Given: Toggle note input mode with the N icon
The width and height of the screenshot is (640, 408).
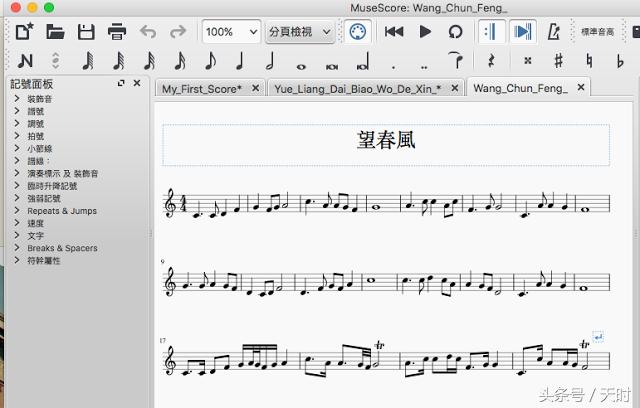Looking at the screenshot, I should [25, 61].
